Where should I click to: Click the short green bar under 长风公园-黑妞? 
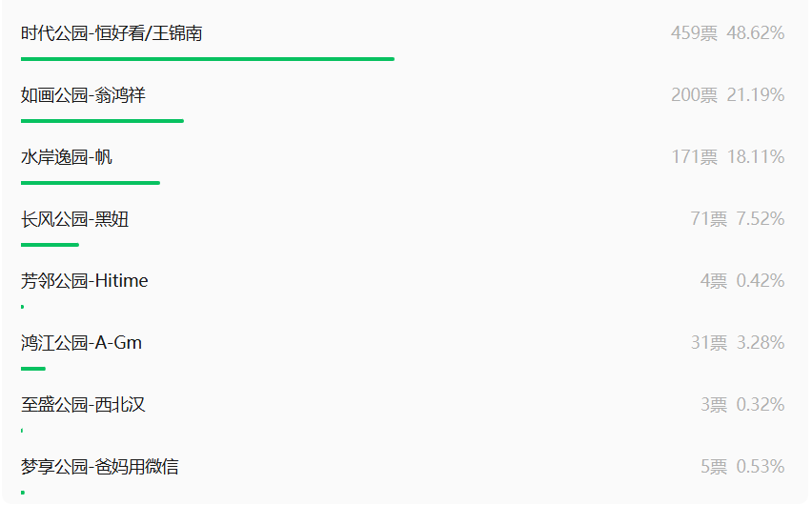pos(50,245)
